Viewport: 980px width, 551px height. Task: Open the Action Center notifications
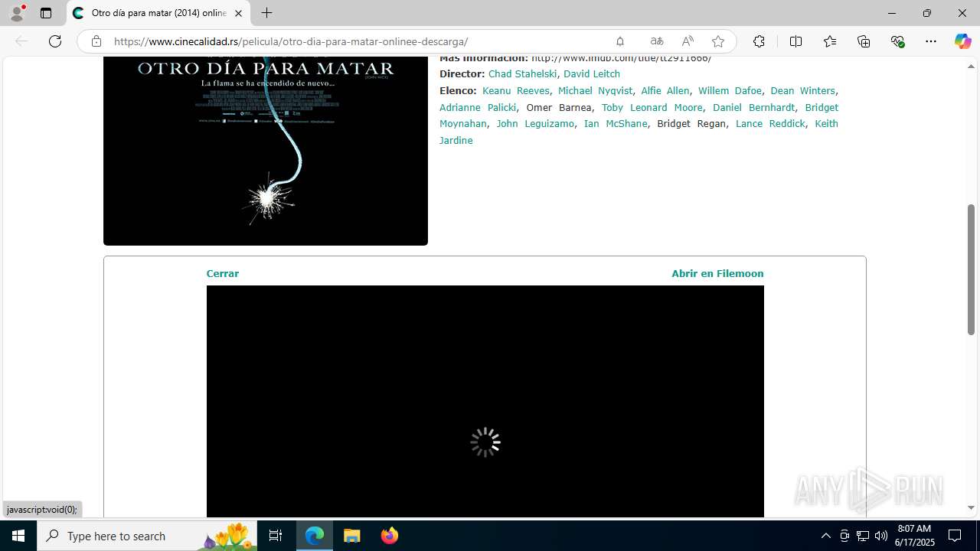click(955, 536)
